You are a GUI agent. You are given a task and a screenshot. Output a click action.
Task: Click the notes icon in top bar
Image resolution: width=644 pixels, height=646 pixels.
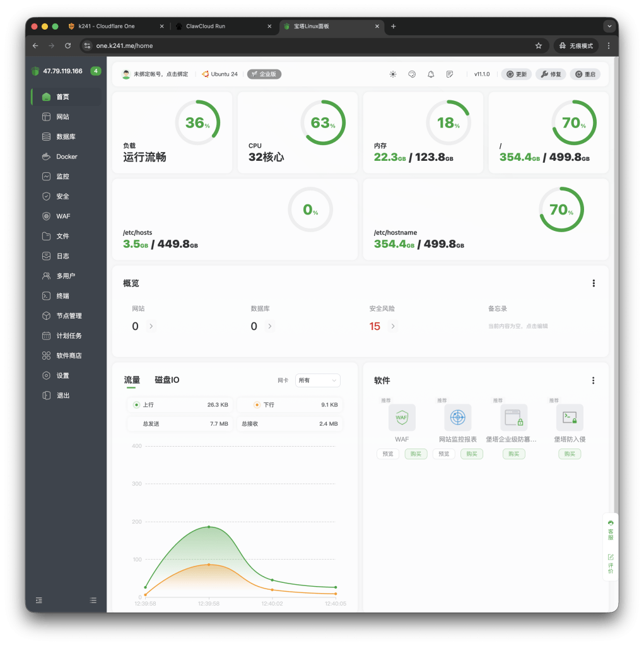[x=450, y=74]
